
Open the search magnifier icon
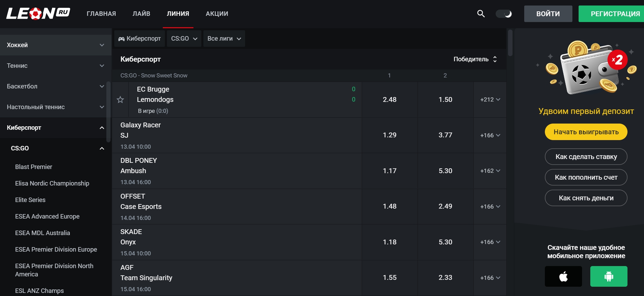tap(481, 13)
